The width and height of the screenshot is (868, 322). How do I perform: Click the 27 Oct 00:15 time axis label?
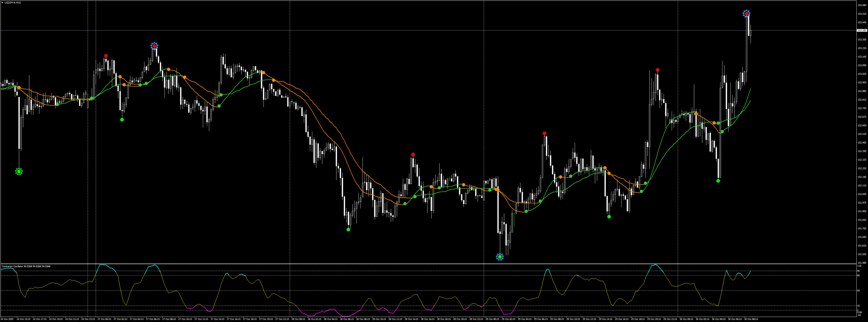tap(104, 319)
